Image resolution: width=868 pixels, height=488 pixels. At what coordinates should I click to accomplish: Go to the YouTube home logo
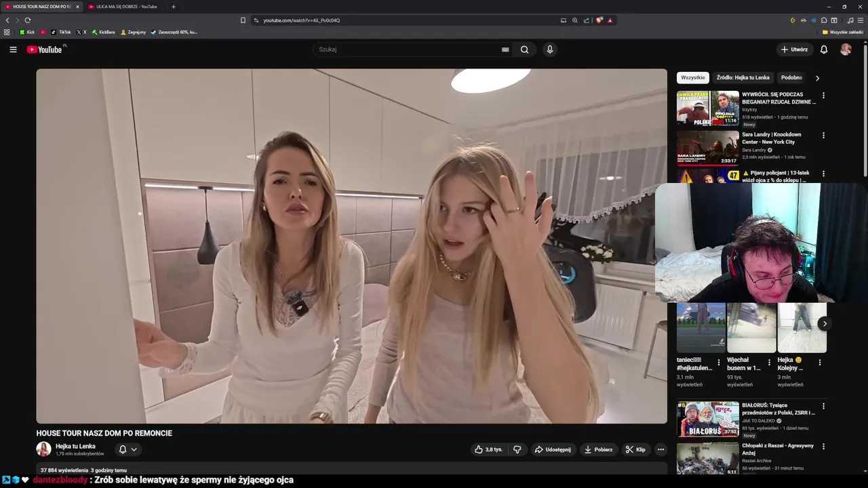(x=44, y=49)
